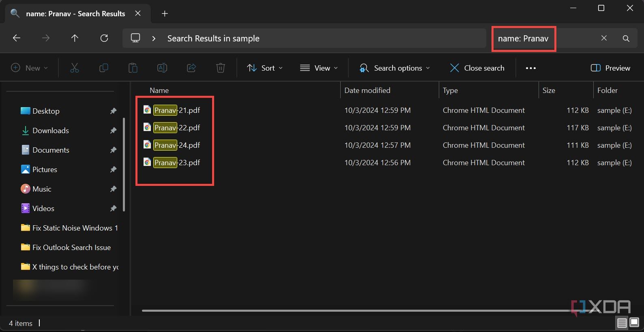
Task: Click Chrome icon next to Pranav-23.pdf
Action: [147, 162]
